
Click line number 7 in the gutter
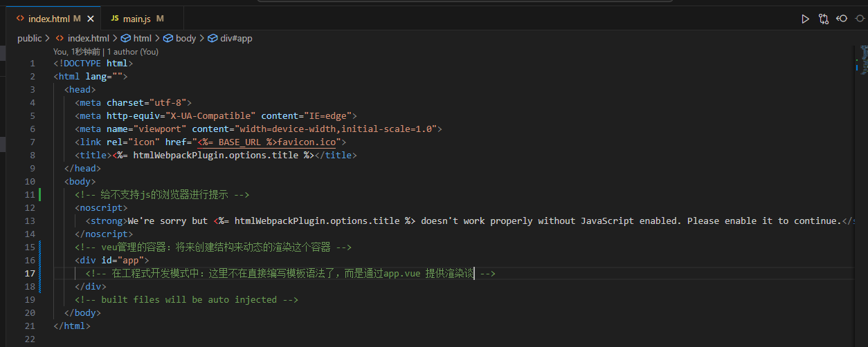coord(32,142)
